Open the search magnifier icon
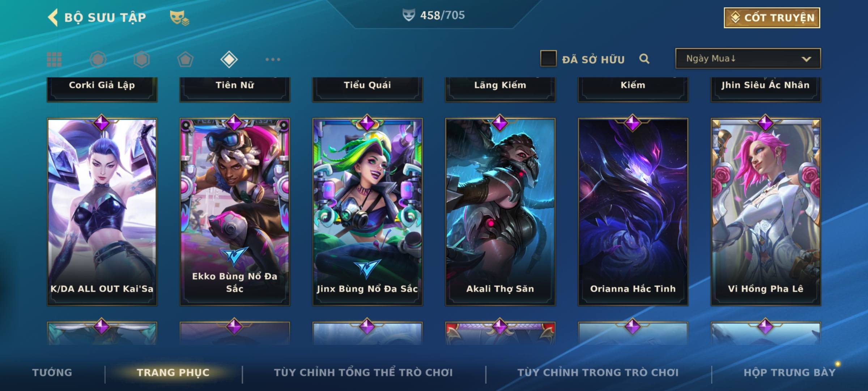The height and width of the screenshot is (391, 868). (x=644, y=59)
